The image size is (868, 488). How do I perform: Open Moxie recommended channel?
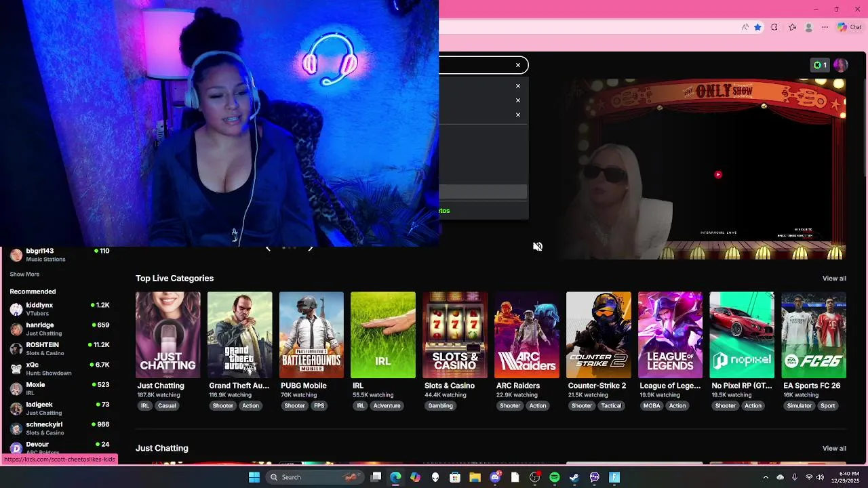[60, 388]
